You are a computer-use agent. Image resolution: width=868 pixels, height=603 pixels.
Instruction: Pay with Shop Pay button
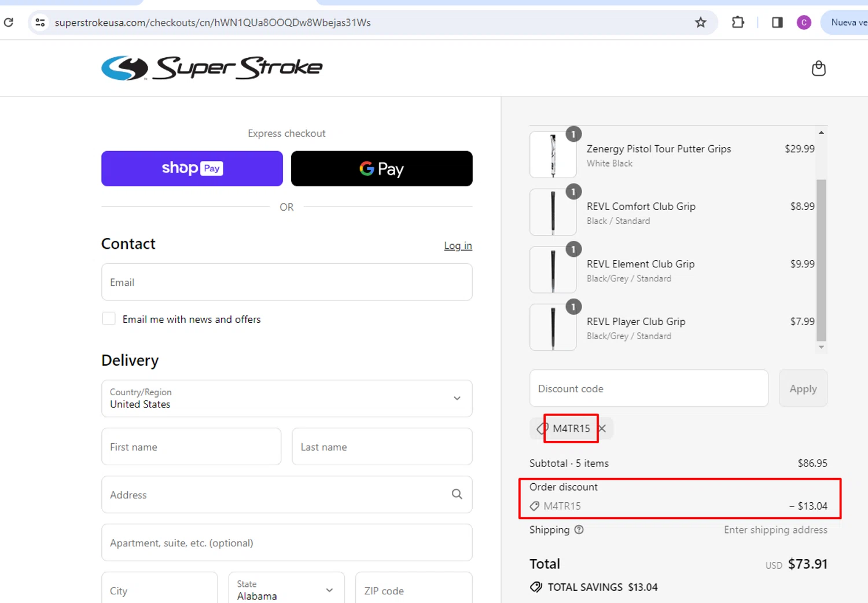[192, 168]
